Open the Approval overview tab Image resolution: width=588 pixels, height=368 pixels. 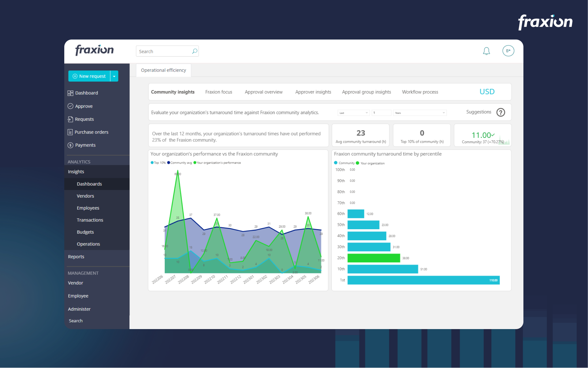click(264, 92)
